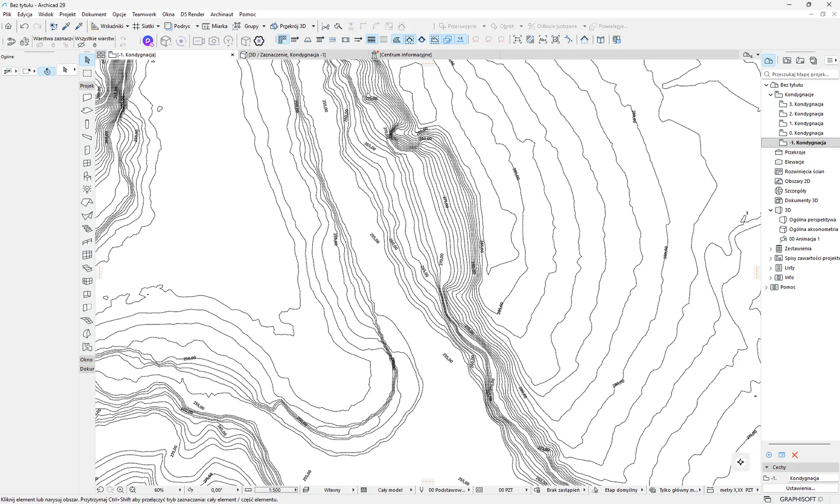Open the scale 1:500 dropdown
The width and height of the screenshot is (840, 504).
click(x=277, y=490)
